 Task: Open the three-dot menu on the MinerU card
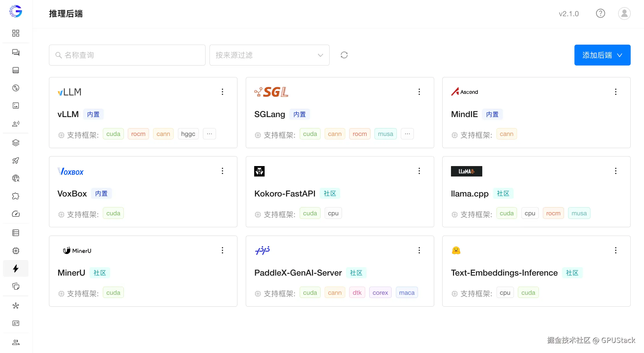click(x=222, y=250)
